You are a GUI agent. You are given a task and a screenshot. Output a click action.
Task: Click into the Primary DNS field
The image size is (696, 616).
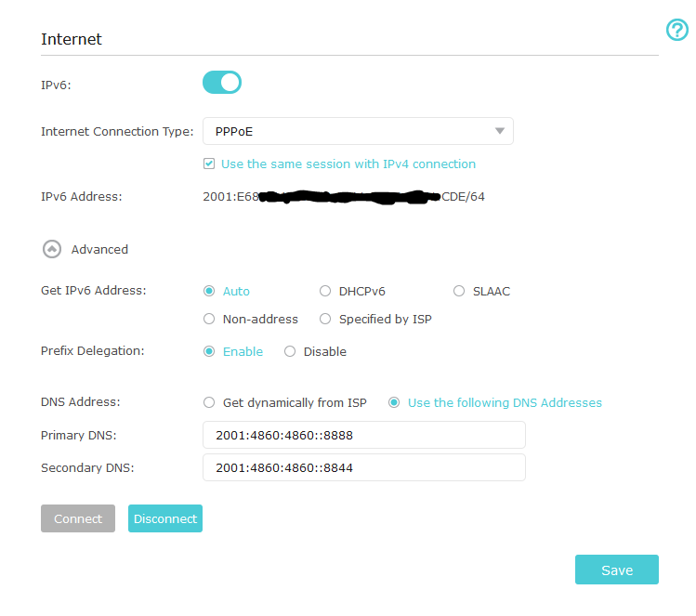(x=363, y=435)
